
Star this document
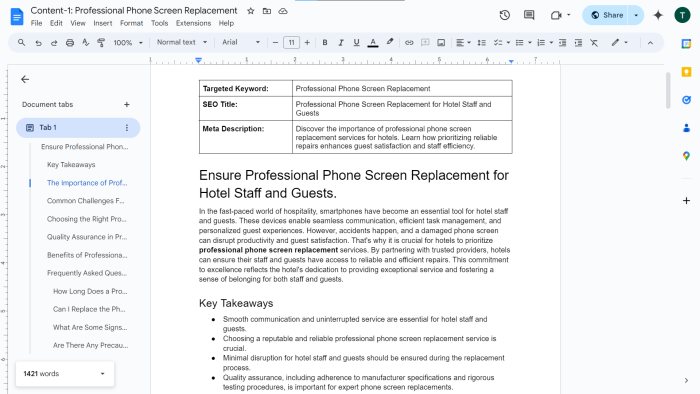pyautogui.click(x=251, y=11)
